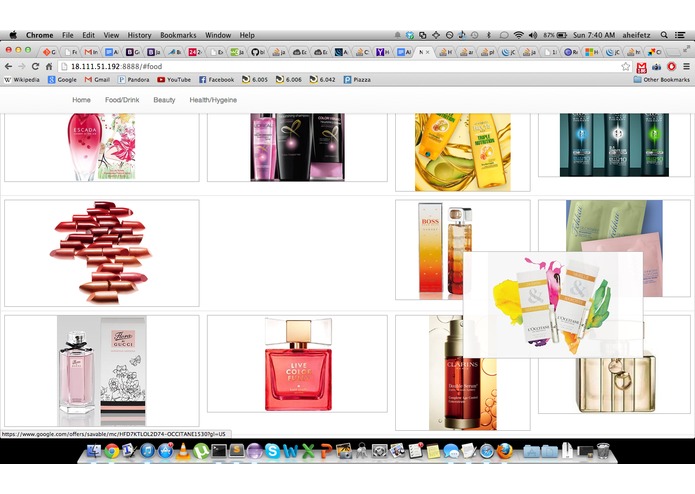Open the Garnier Triple Nutrition shampoo offer
Viewport: 695px width, 494px height.
pyautogui.click(x=463, y=152)
